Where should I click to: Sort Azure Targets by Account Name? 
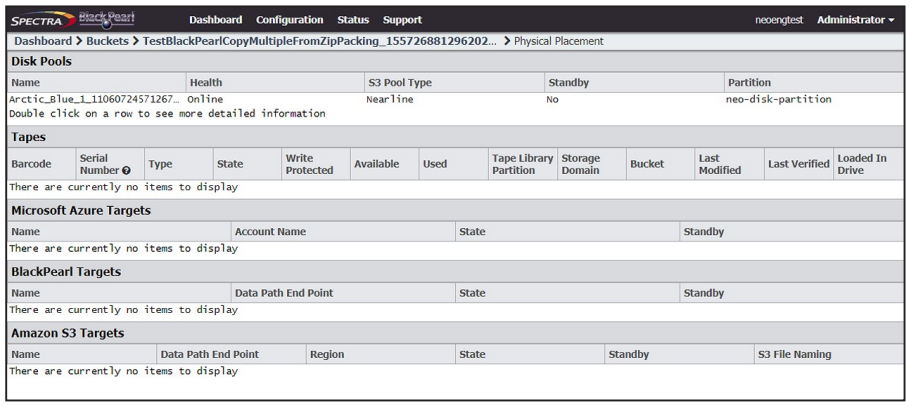[x=343, y=232]
